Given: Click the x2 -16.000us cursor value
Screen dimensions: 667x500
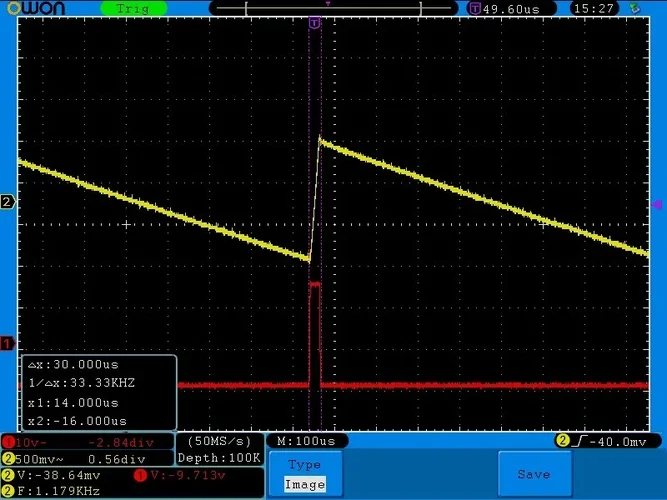Looking at the screenshot, I should point(77,421).
